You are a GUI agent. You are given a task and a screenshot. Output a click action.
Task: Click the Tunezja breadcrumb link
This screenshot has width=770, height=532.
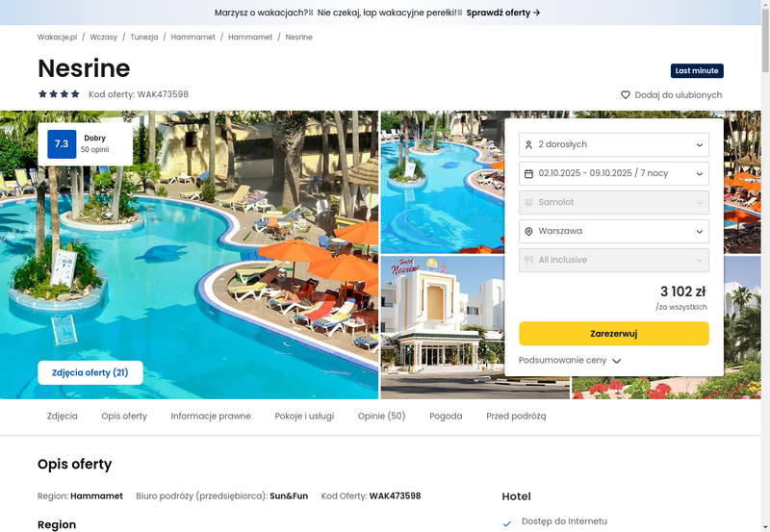tap(143, 38)
